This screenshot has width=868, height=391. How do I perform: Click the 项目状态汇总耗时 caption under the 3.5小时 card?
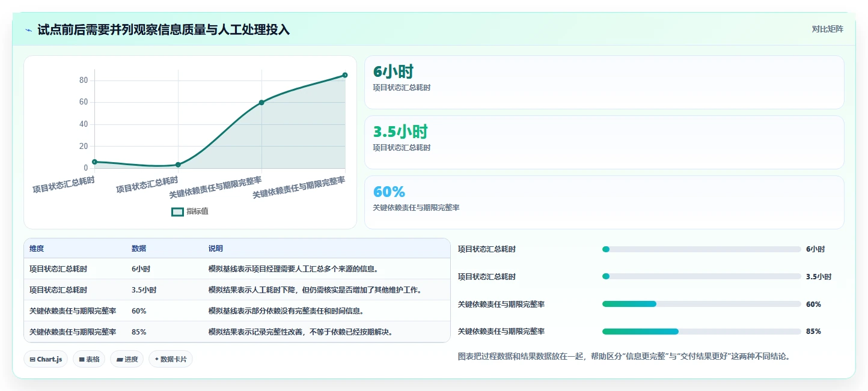[402, 148]
